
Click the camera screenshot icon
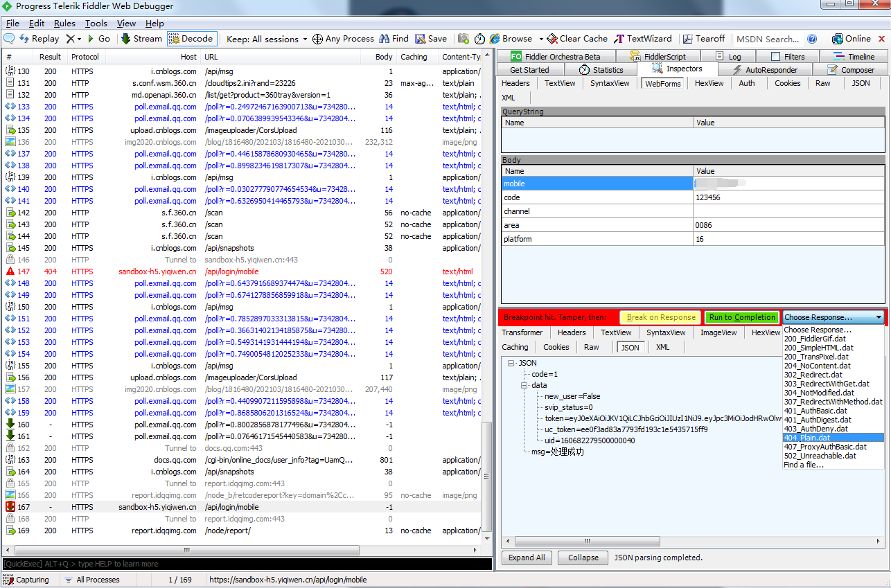pyautogui.click(x=463, y=39)
